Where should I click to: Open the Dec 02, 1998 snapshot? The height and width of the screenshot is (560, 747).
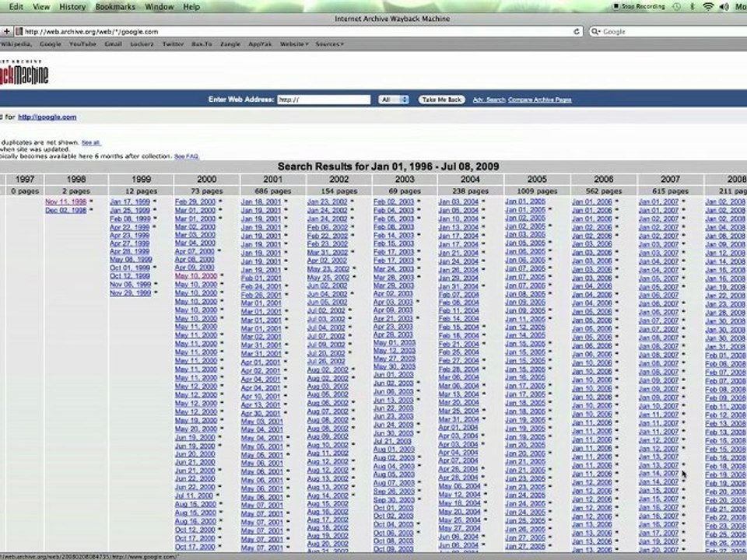(x=65, y=211)
